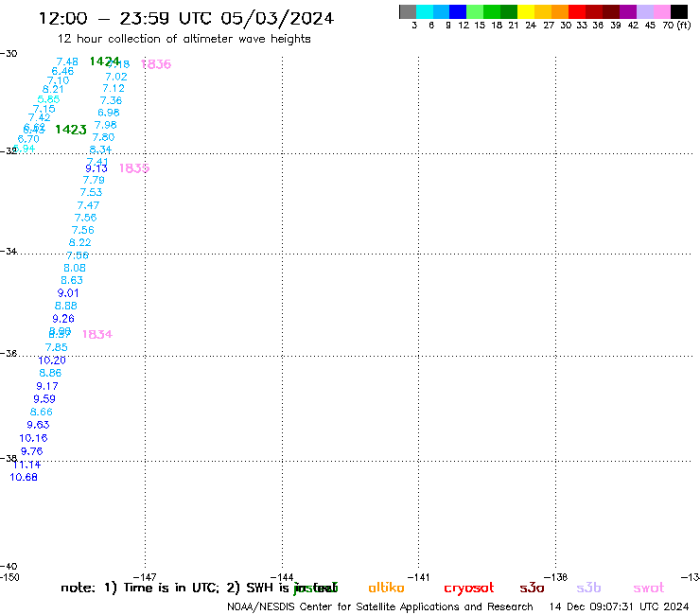Click the title '12:00 – 23:59 UTC 05/03/2024'
Screen dimensions: 700x615
[186, 18]
